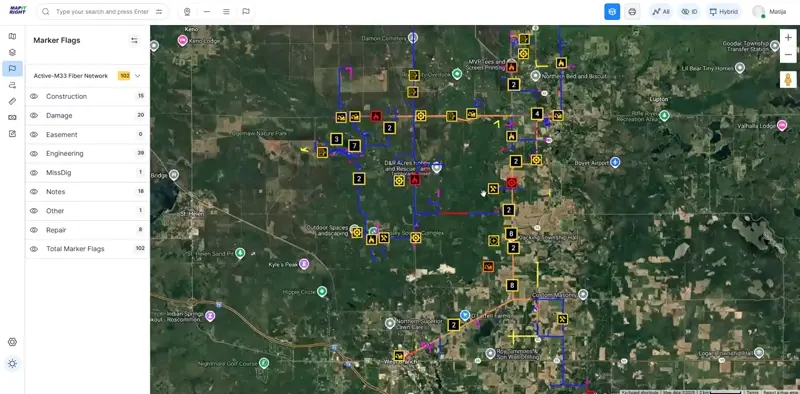Image resolution: width=800 pixels, height=394 pixels.
Task: Select the ruler measure tool in sidebar
Action: tap(12, 101)
